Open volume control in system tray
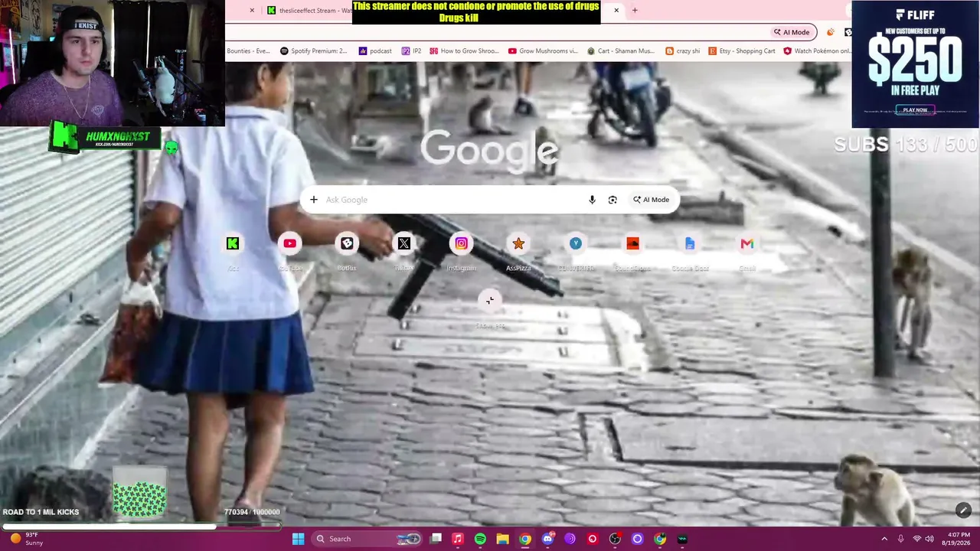 [930, 539]
